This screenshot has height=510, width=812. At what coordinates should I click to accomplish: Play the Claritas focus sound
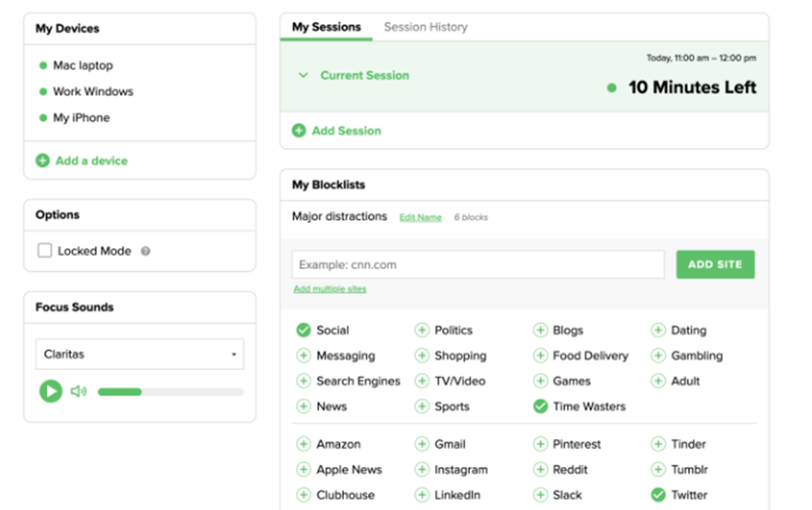pyautogui.click(x=51, y=391)
